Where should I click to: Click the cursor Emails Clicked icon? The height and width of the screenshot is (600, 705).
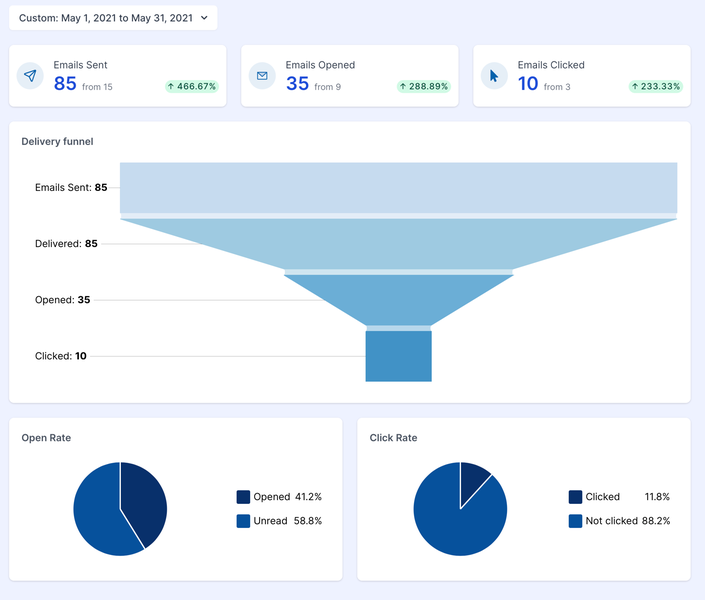(x=494, y=76)
